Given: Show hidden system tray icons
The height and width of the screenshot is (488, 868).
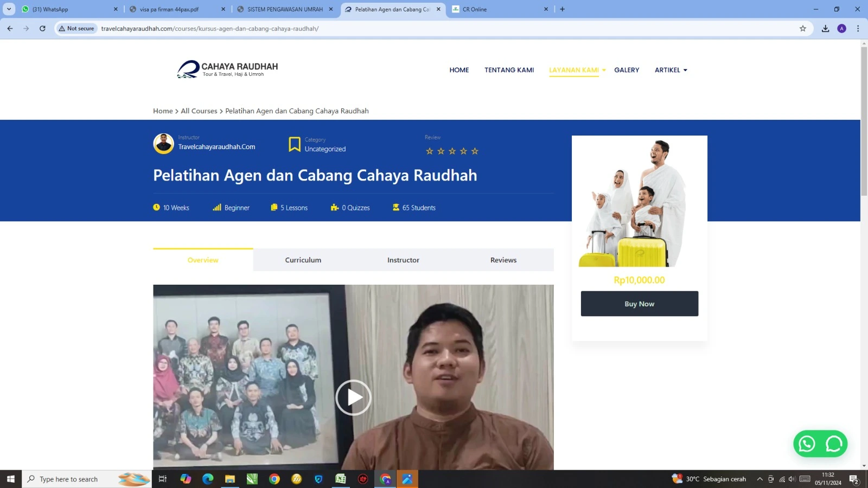Looking at the screenshot, I should [759, 479].
